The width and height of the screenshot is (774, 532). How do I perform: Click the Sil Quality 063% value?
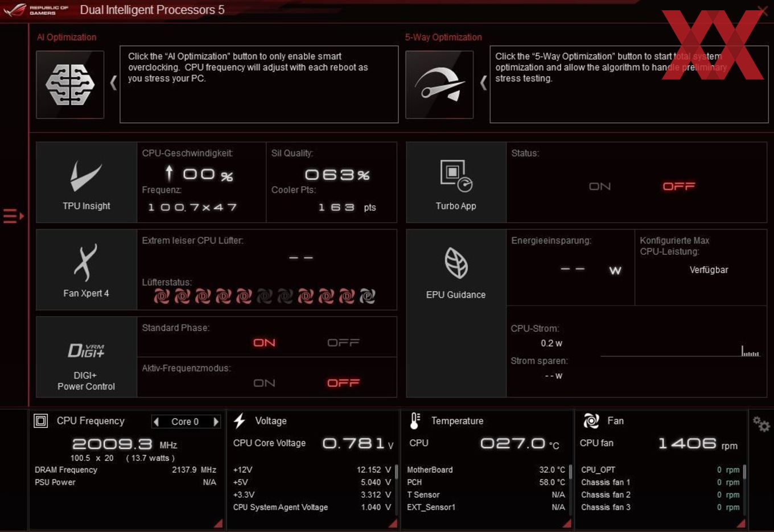coord(337,175)
